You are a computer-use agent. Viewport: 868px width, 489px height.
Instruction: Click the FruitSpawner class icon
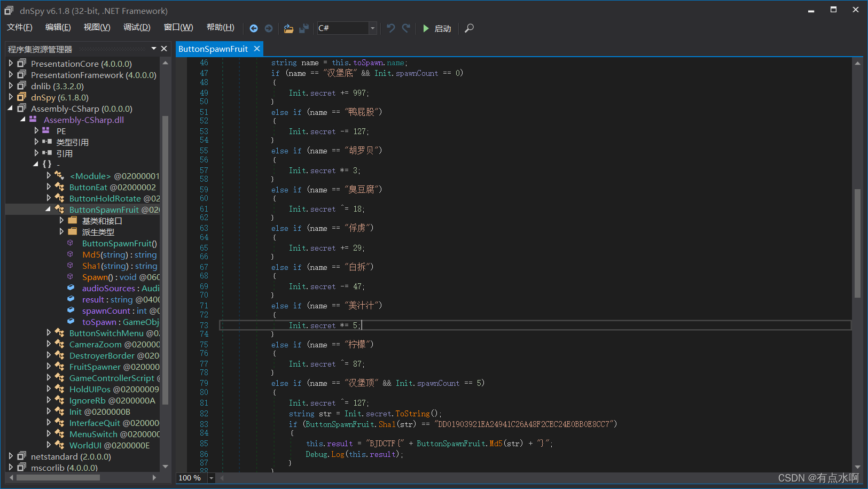(59, 367)
